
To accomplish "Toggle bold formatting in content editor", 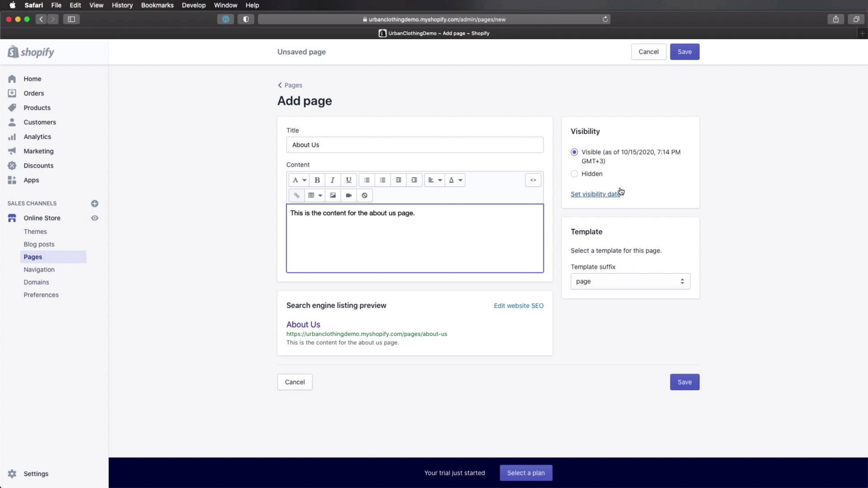I will pyautogui.click(x=317, y=180).
